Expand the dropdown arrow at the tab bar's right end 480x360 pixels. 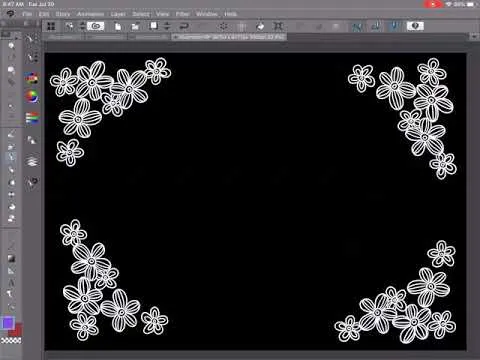[x=474, y=36]
